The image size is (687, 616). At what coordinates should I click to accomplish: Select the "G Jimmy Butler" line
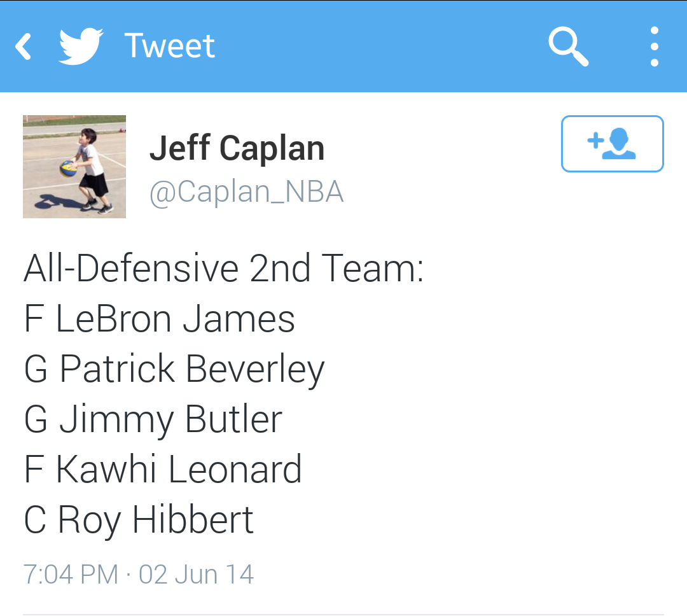pos(153,419)
